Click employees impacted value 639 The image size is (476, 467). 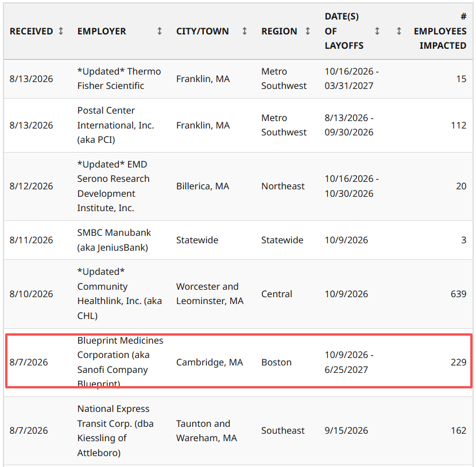click(458, 294)
